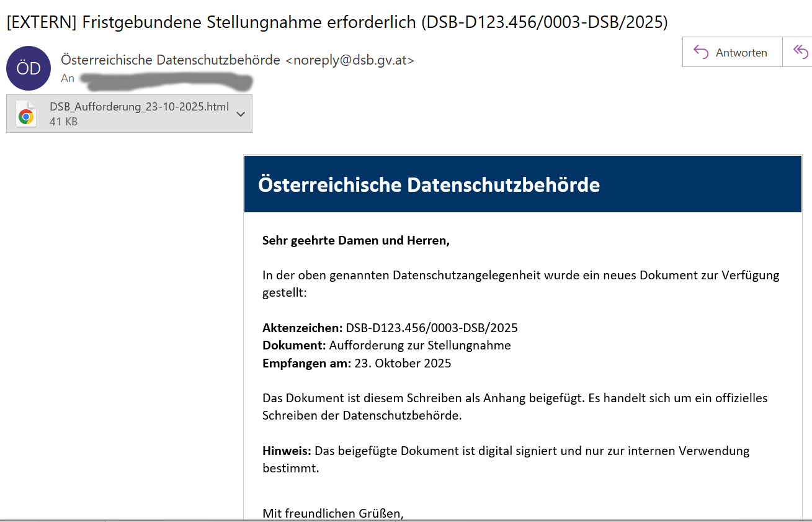Image resolution: width=812 pixels, height=522 pixels.
Task: Click the paragraph starting 'Das Dokument ist diesem Schreiben'
Action: [515, 407]
